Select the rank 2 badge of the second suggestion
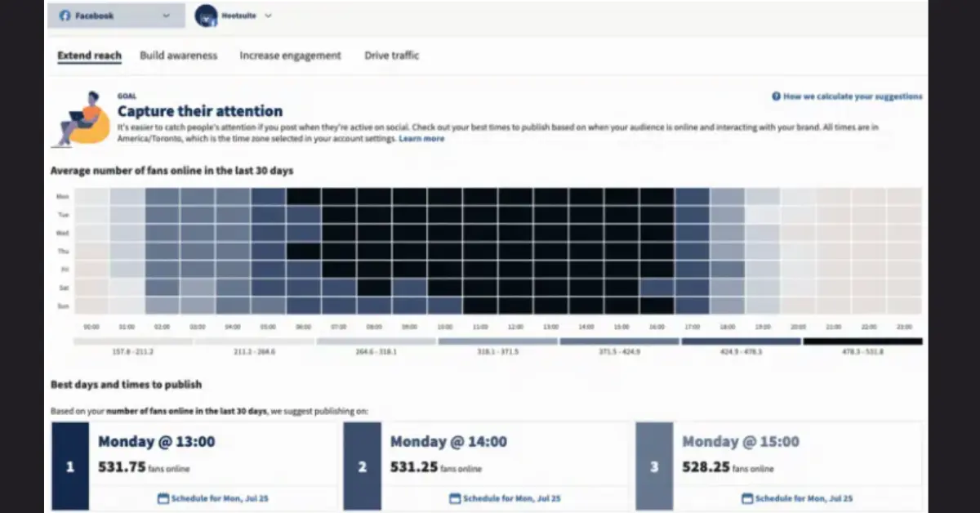 362,467
